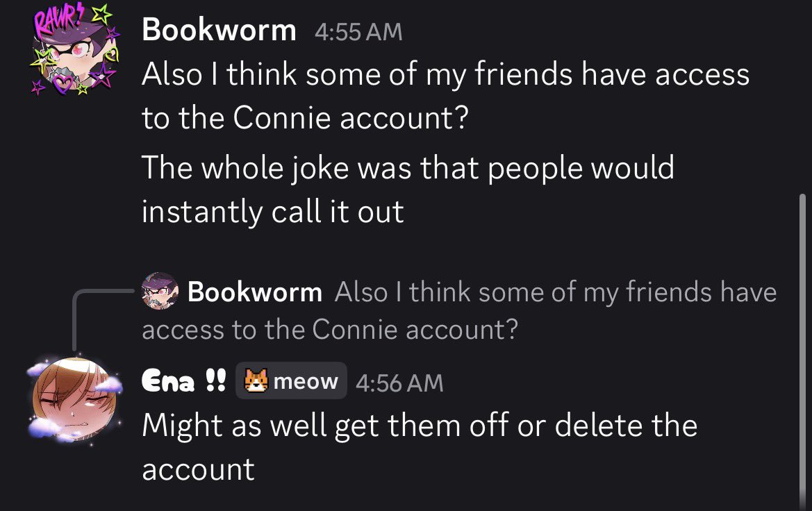Image resolution: width=812 pixels, height=511 pixels.
Task: Click 'instantly call it out' message line
Action: [x=273, y=212]
